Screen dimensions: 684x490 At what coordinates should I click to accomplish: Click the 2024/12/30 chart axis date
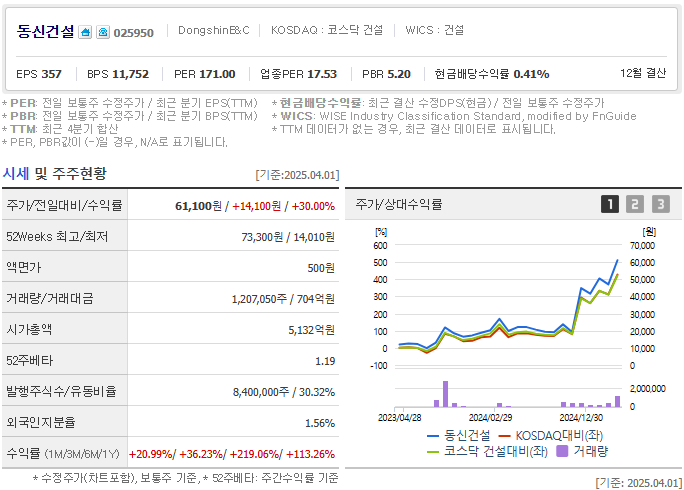click(581, 418)
